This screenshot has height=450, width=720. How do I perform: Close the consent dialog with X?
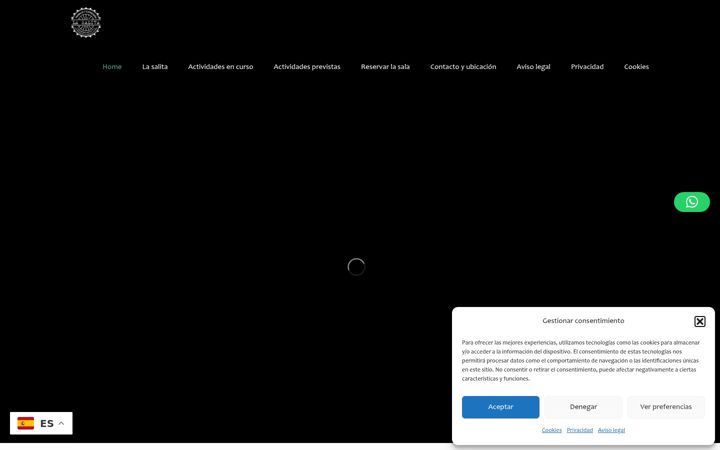tap(699, 321)
